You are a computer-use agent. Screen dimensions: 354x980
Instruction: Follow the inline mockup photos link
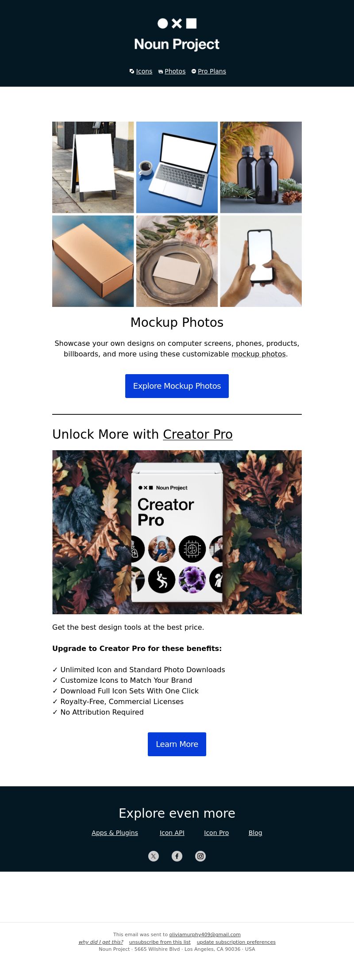(258, 354)
